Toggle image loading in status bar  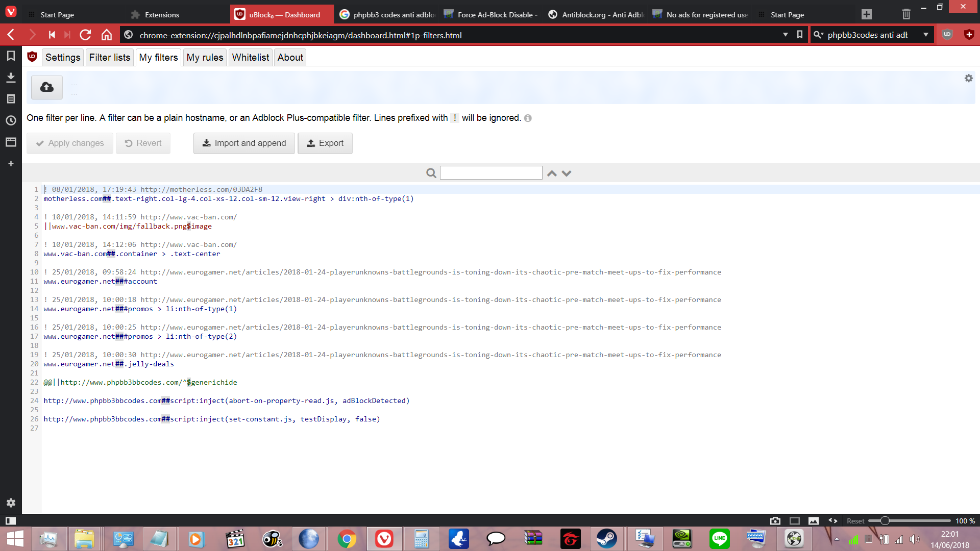pyautogui.click(x=814, y=521)
